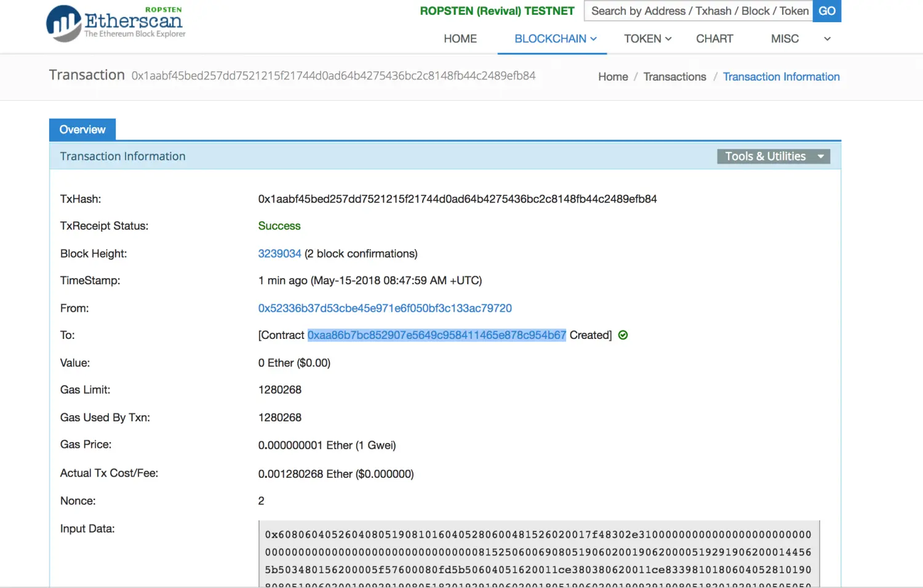923x588 pixels.
Task: Click the transaction hash in the page heading
Action: (334, 76)
